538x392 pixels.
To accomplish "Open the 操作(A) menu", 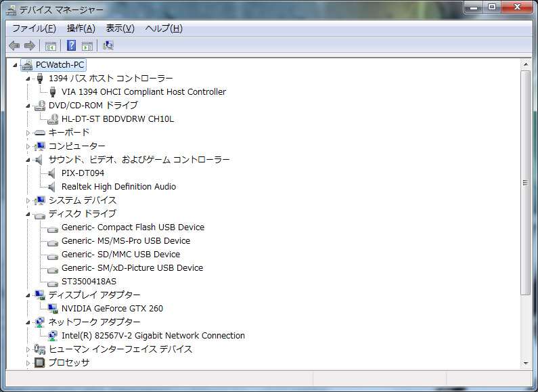I will [81, 28].
